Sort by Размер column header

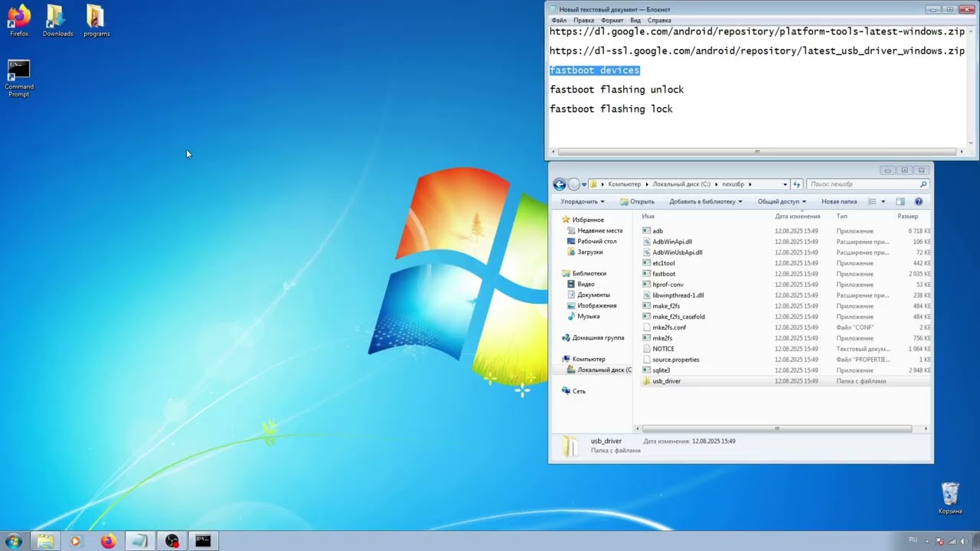point(907,217)
